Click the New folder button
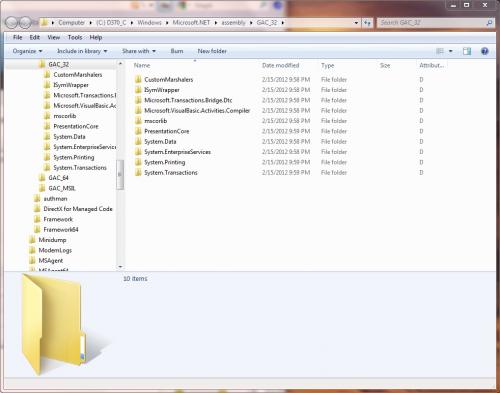 (212, 51)
